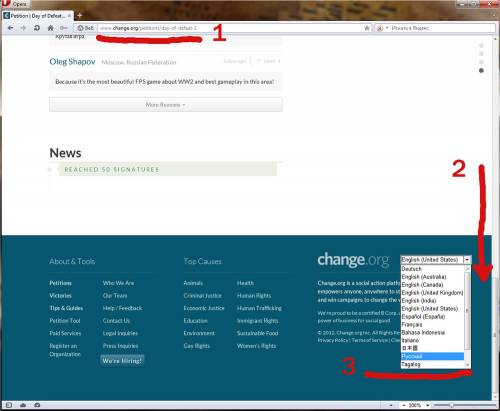Open the Human Trafficking cause link
This screenshot has height=411, width=500.
point(259,308)
